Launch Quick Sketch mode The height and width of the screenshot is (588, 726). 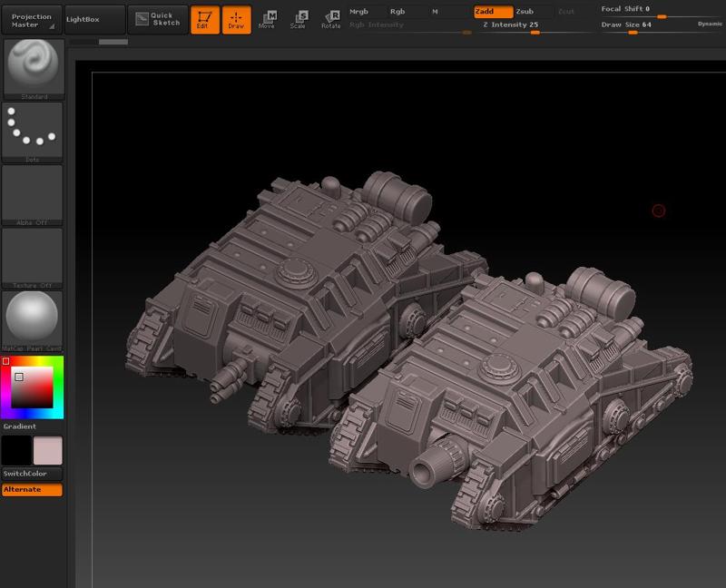(x=158, y=19)
